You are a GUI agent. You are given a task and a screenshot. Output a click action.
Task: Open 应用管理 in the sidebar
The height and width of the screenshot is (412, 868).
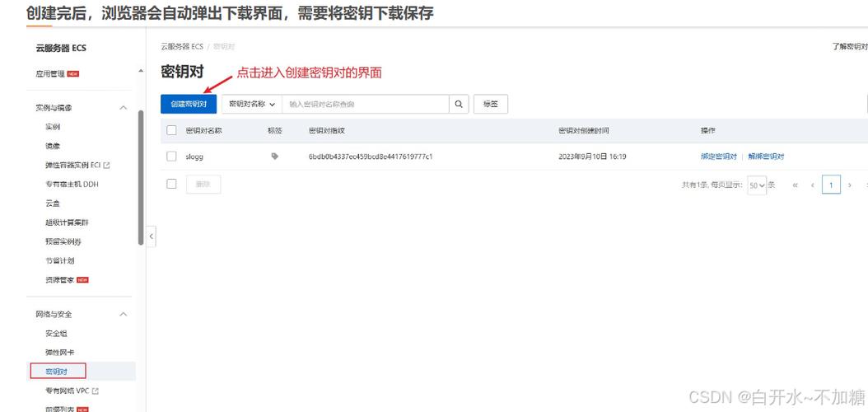[x=50, y=73]
